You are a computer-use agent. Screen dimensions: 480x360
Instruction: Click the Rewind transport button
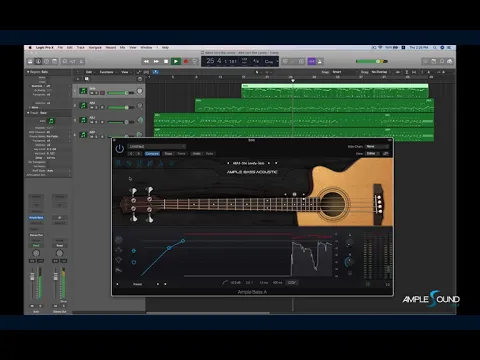pos(146,61)
